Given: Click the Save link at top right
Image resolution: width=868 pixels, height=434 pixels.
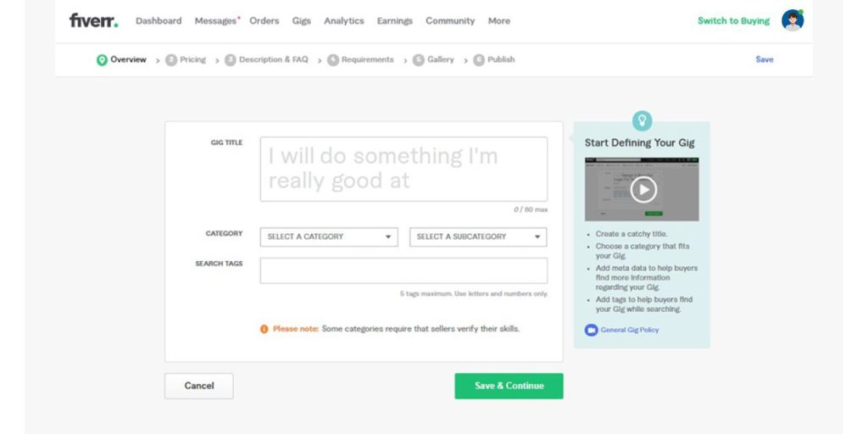Looking at the screenshot, I should tap(765, 60).
